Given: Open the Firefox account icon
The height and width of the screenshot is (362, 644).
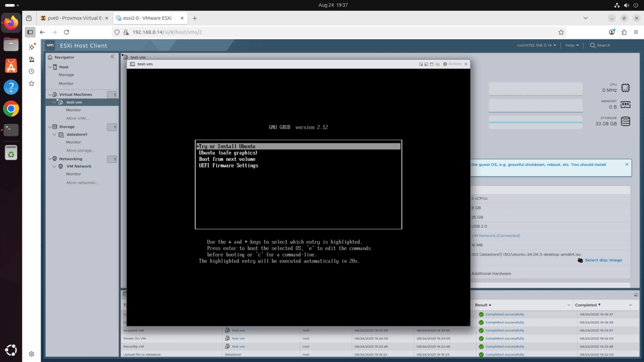Looking at the screenshot, I should click(612, 32).
